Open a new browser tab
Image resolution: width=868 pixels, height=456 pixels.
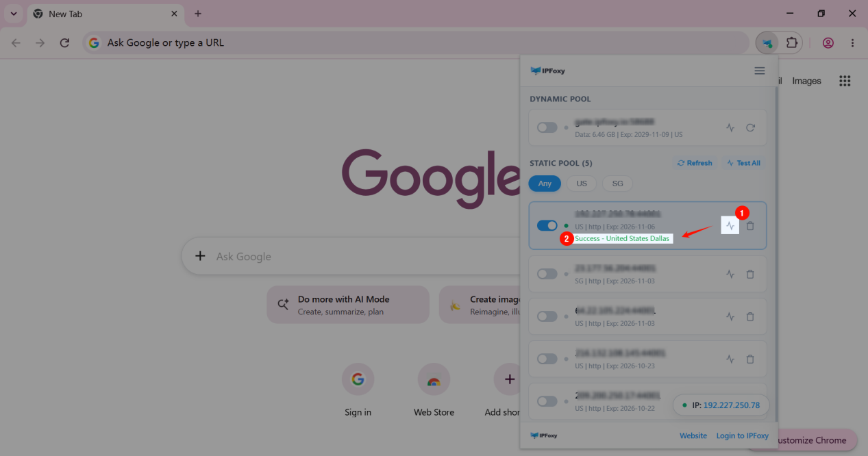[x=198, y=14]
